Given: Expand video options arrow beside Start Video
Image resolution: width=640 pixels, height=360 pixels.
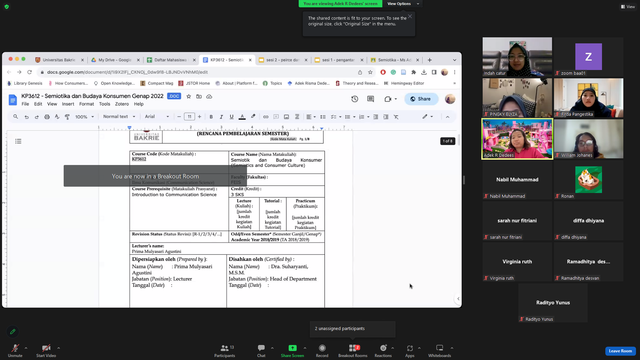Looking at the screenshot, I should [x=58, y=348].
